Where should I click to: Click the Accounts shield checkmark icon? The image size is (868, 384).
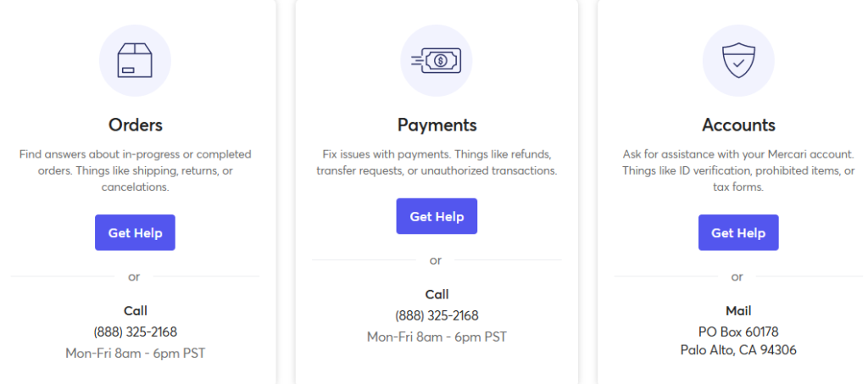pyautogui.click(x=738, y=60)
